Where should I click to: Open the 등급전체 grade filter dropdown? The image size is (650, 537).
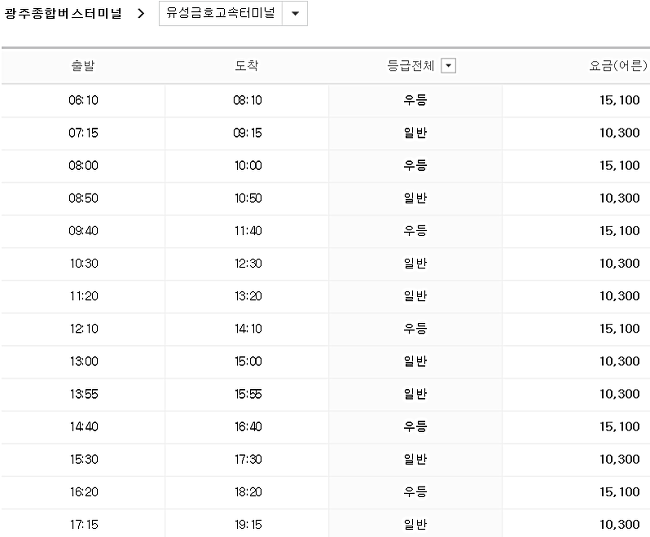448,66
